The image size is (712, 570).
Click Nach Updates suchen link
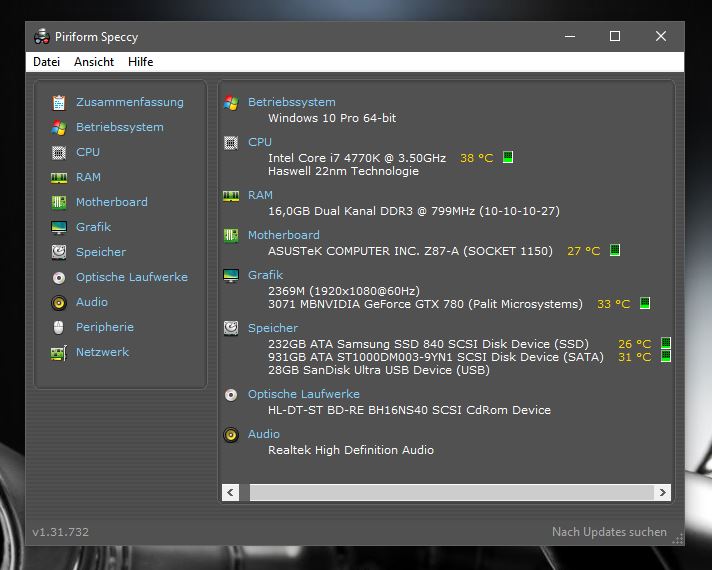coord(609,532)
